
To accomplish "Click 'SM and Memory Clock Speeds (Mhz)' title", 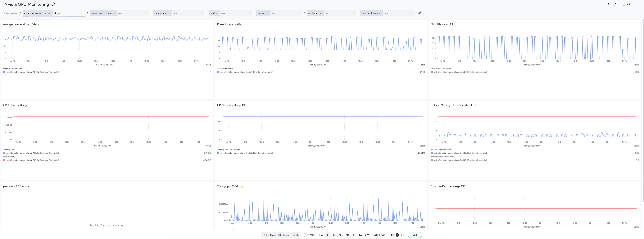I will (453, 105).
